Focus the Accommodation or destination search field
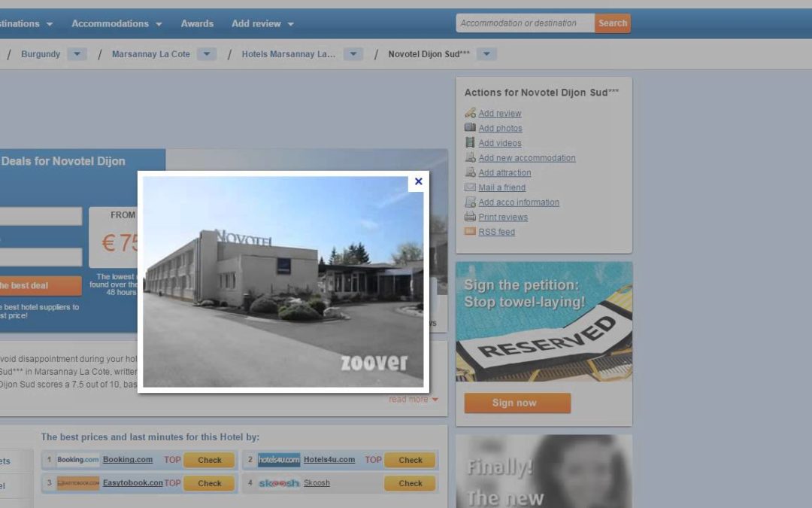This screenshot has height=508, width=812. [525, 23]
